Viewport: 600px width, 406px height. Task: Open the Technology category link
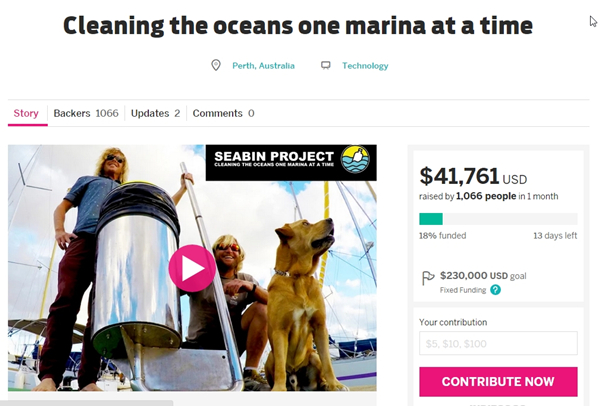click(x=365, y=66)
